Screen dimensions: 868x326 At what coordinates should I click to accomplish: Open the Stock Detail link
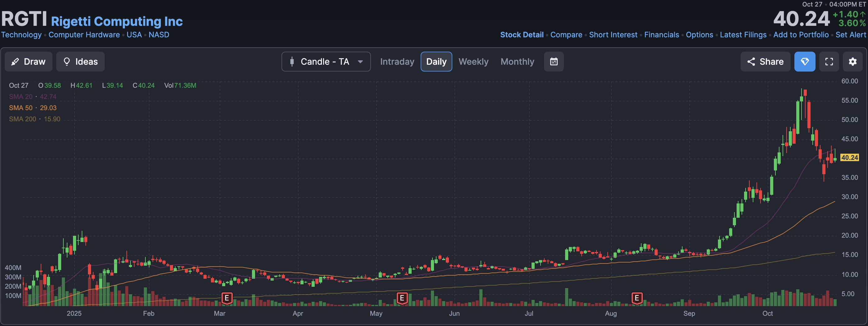[x=522, y=35]
